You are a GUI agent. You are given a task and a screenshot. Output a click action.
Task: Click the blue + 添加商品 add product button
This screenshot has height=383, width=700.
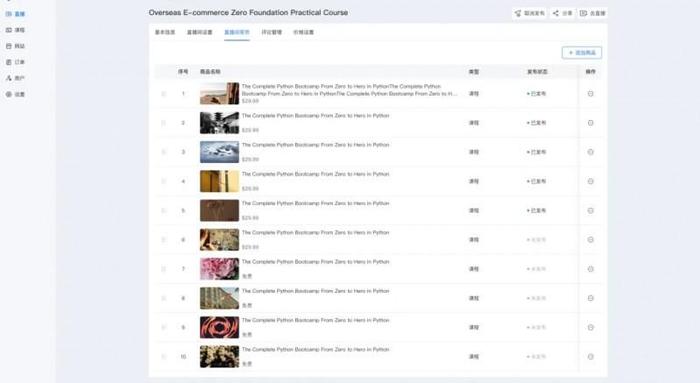(x=582, y=53)
